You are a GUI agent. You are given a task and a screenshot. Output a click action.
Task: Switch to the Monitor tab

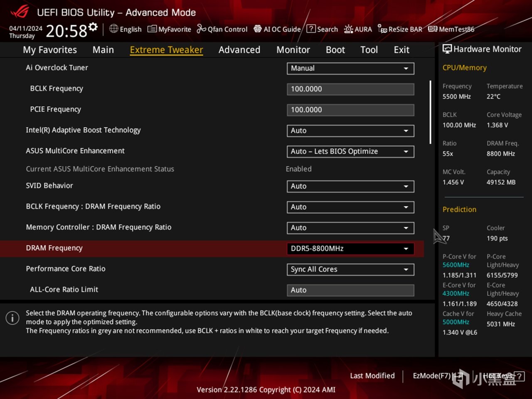(x=293, y=50)
